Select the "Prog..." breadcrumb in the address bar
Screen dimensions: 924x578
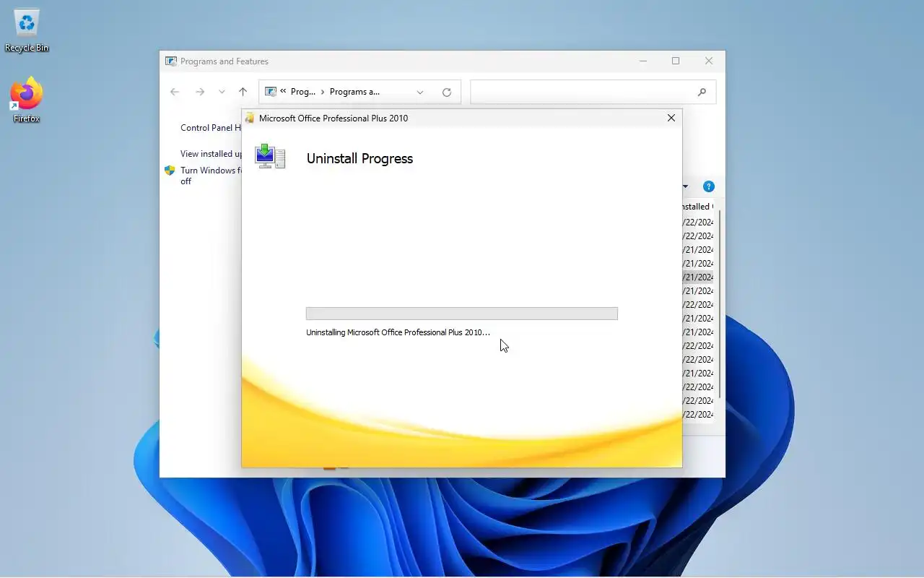tap(303, 92)
